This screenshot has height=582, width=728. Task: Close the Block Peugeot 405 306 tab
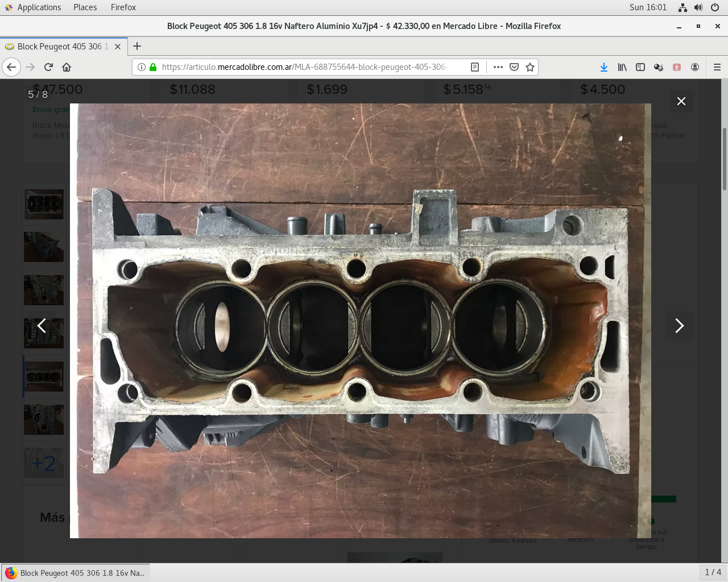coord(118,47)
